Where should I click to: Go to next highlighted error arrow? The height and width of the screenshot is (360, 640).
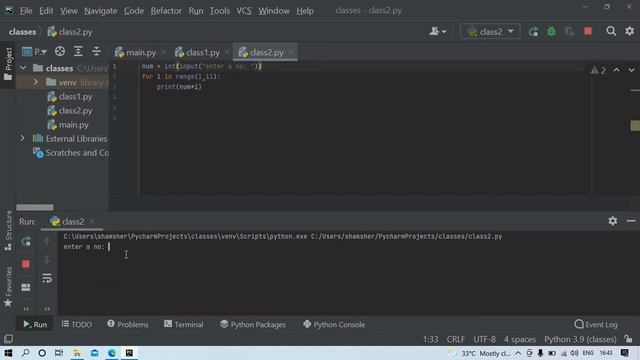coord(631,70)
